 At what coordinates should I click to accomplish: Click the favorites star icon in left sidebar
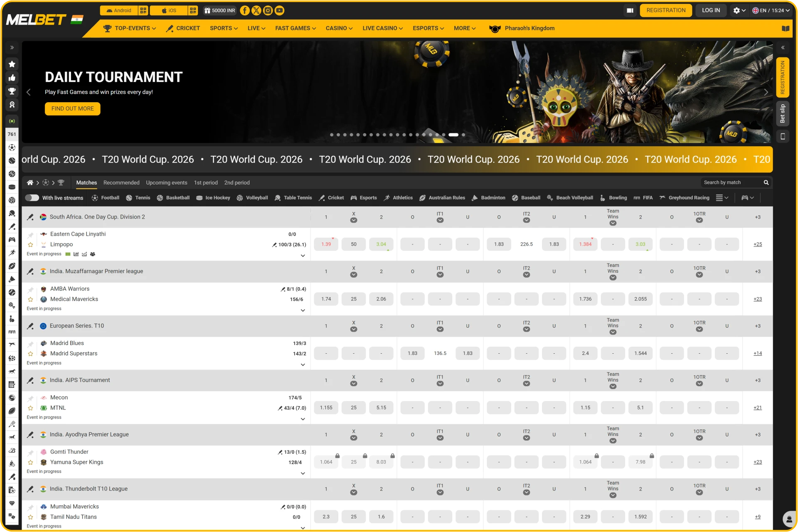pos(12,64)
